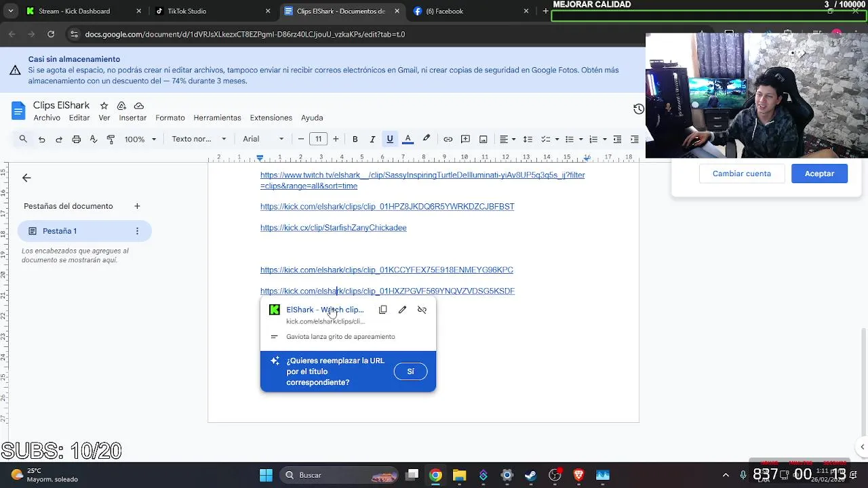Remove the link using unlink icon
Image resolution: width=868 pixels, height=488 pixels.
point(422,310)
